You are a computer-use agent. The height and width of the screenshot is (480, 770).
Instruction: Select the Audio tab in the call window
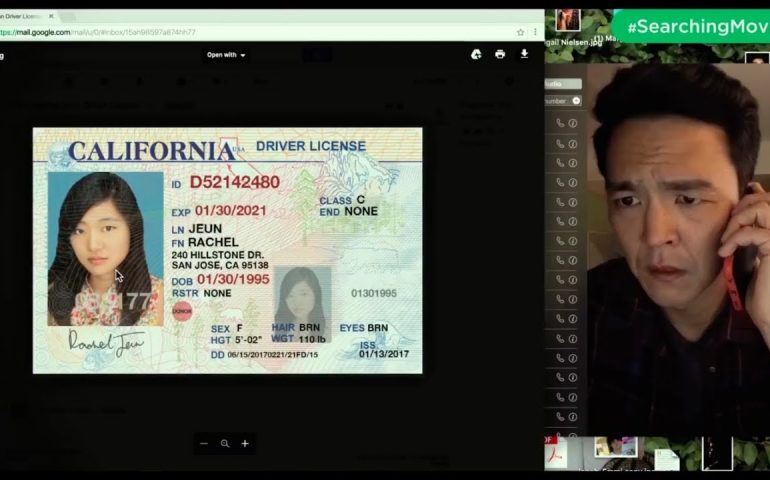click(563, 84)
